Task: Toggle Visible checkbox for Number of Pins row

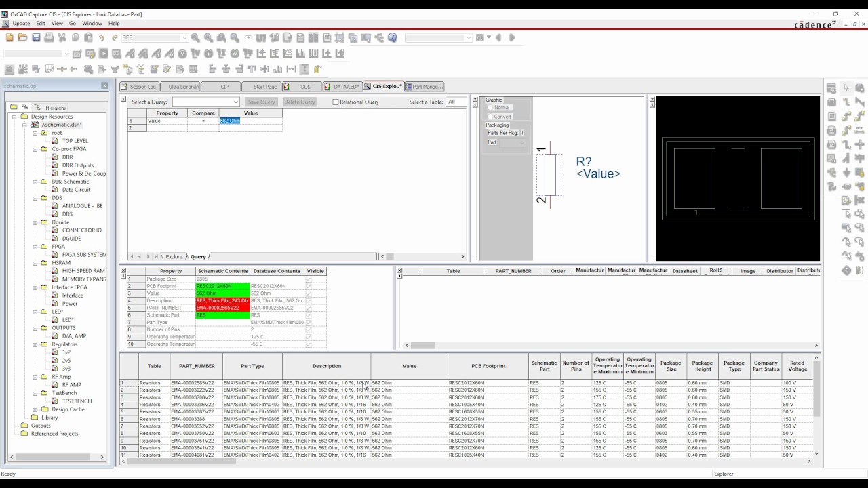Action: click(309, 329)
